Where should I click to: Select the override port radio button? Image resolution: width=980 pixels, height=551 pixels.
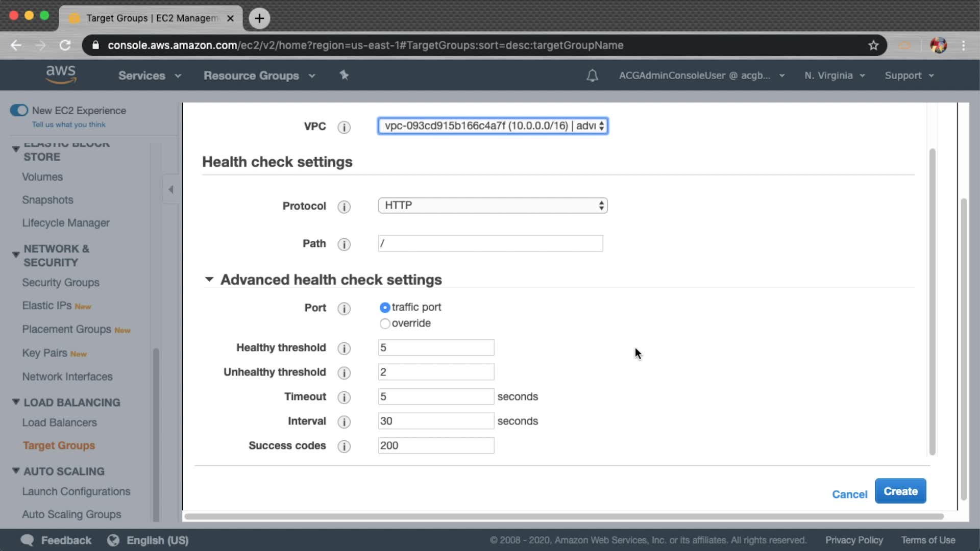click(385, 323)
